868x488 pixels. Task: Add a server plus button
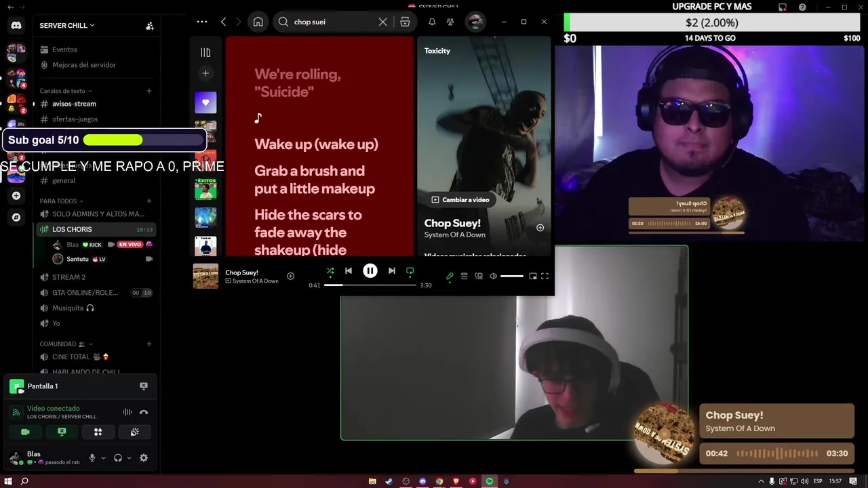[16, 196]
